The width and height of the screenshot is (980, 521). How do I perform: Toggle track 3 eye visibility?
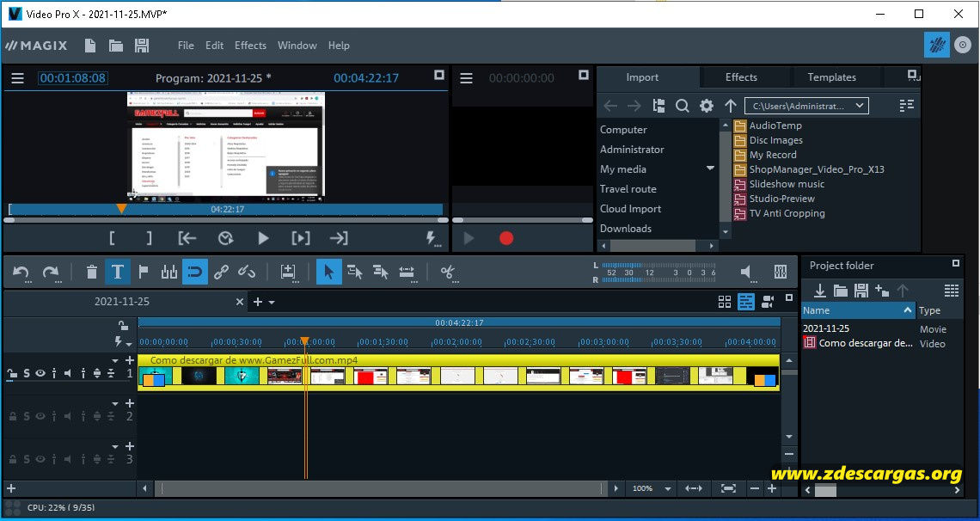pyautogui.click(x=40, y=459)
